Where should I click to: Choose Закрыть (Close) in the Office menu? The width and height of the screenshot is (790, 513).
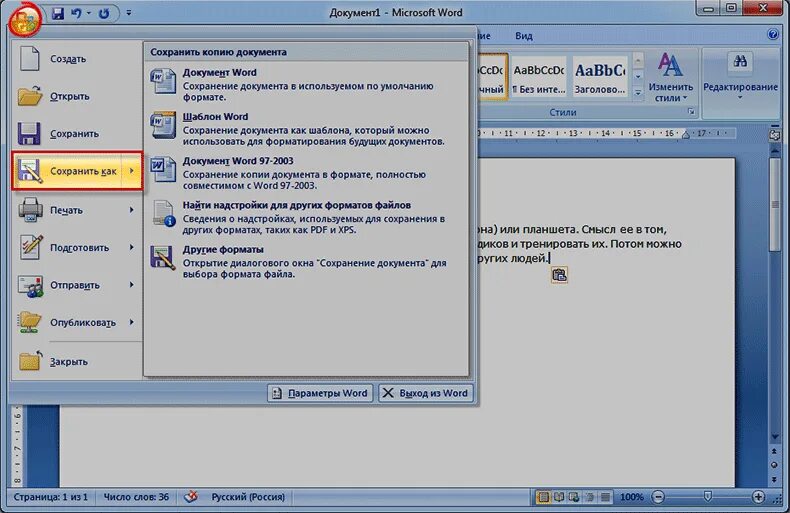pos(77,361)
